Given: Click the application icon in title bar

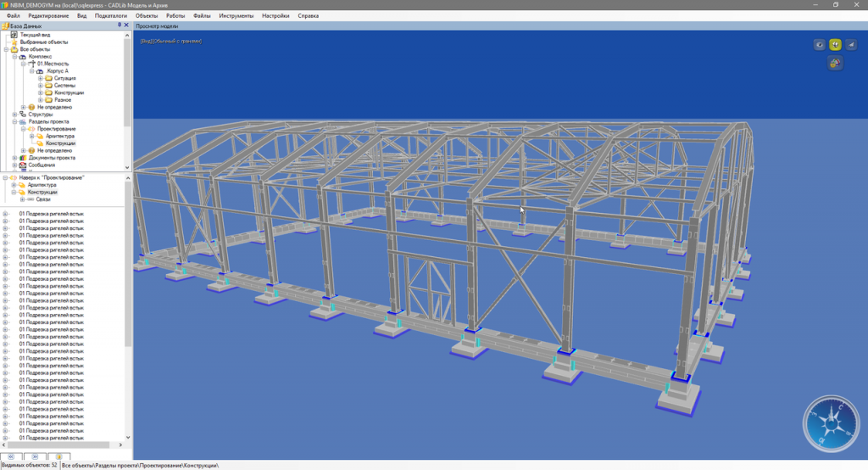Looking at the screenshot, I should click(x=5, y=5).
